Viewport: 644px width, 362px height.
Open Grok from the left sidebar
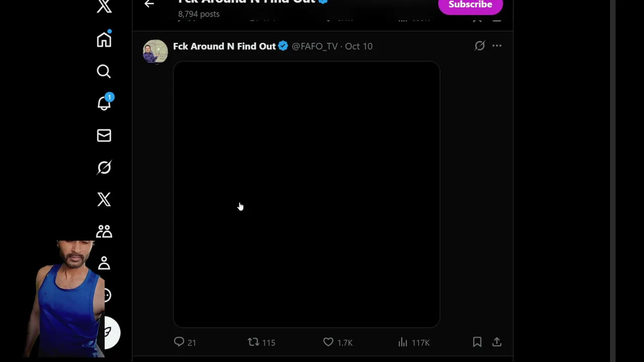tap(104, 167)
